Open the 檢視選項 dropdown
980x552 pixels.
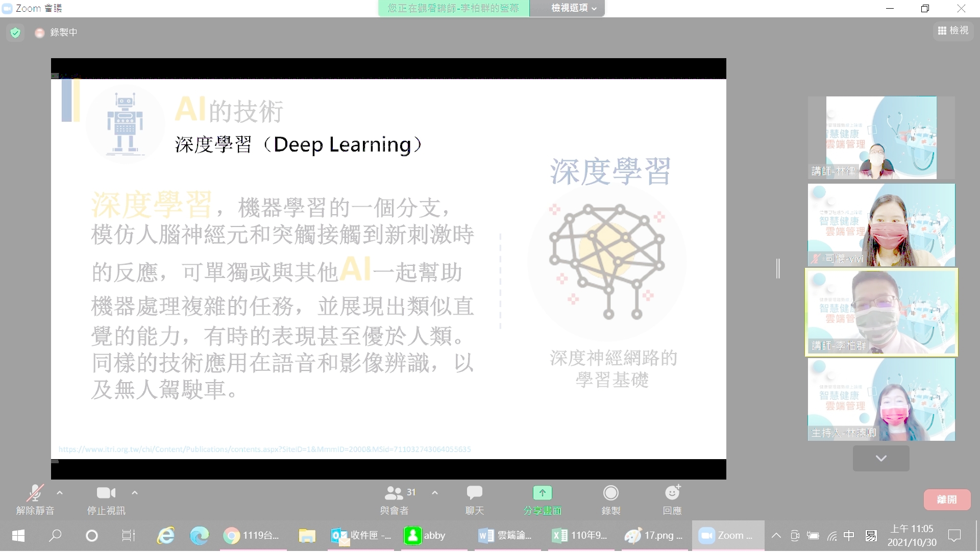[x=567, y=8]
